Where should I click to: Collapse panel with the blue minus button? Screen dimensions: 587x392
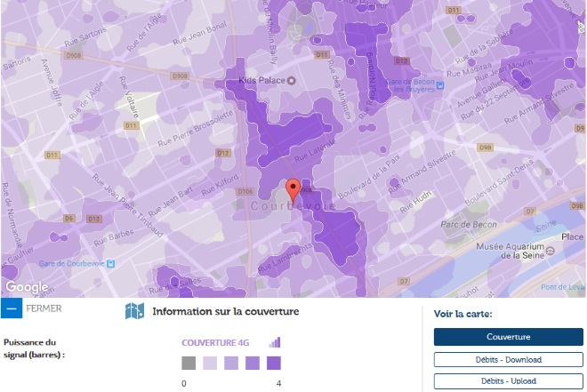tap(12, 308)
